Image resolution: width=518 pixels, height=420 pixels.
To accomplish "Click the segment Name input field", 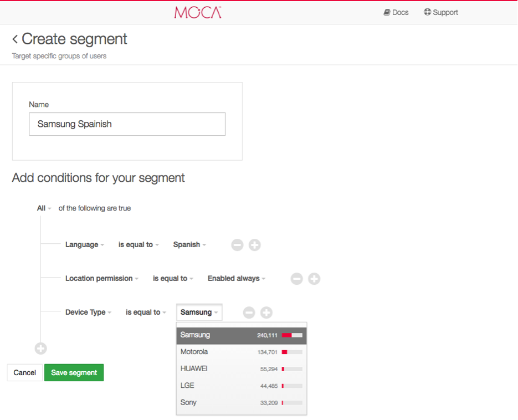I will (x=127, y=124).
